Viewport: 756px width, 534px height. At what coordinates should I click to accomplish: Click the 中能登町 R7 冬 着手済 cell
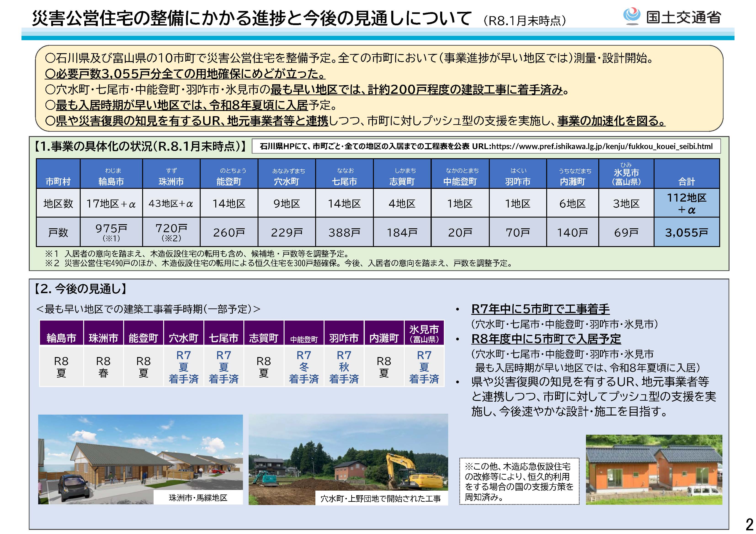303,366
